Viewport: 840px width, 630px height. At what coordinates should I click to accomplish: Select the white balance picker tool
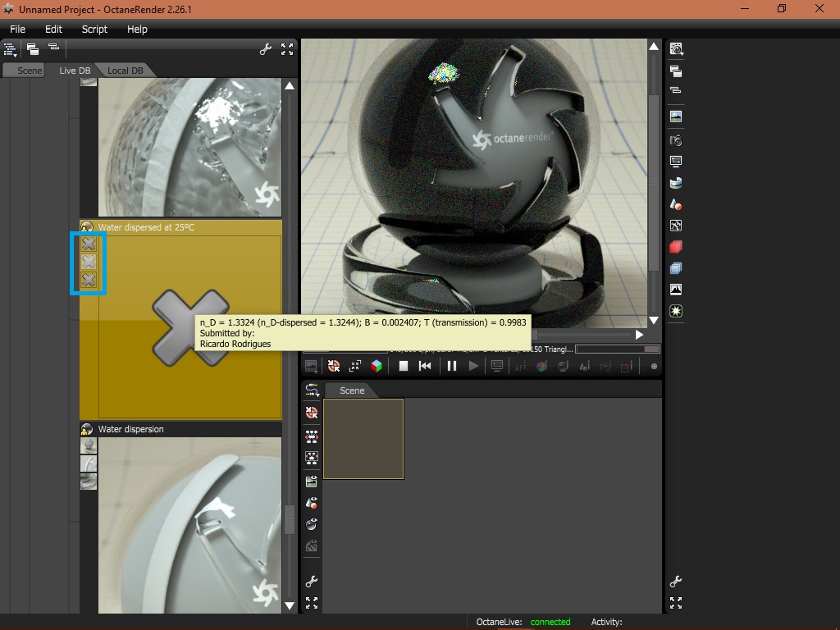point(541,367)
